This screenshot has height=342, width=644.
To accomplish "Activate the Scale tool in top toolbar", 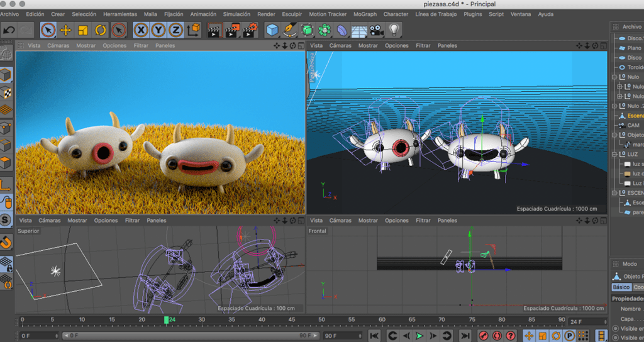I will 83,30.
